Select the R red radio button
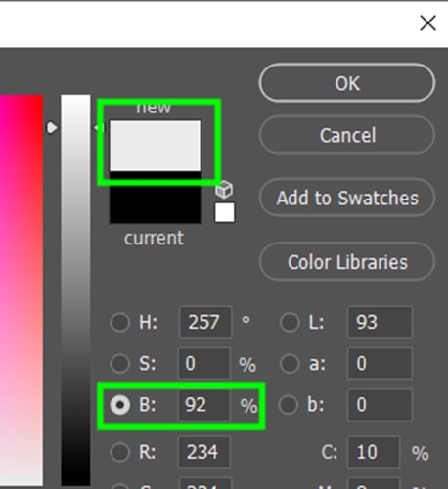The image size is (448, 489). coord(120,452)
